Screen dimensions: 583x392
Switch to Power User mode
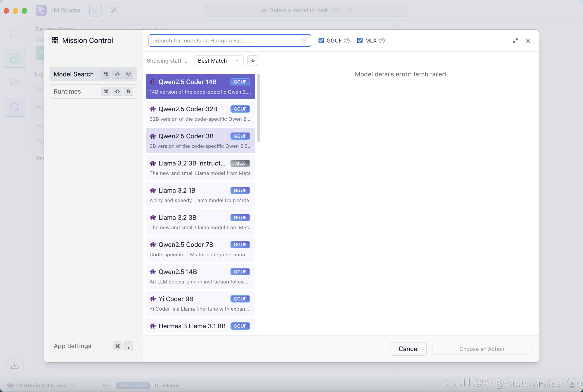[x=133, y=385]
